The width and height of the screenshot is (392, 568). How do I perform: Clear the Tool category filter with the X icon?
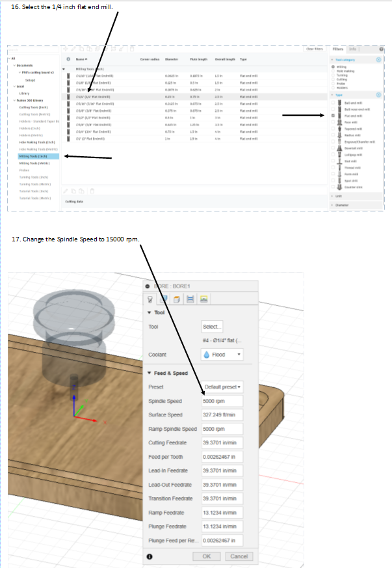coord(378,59)
